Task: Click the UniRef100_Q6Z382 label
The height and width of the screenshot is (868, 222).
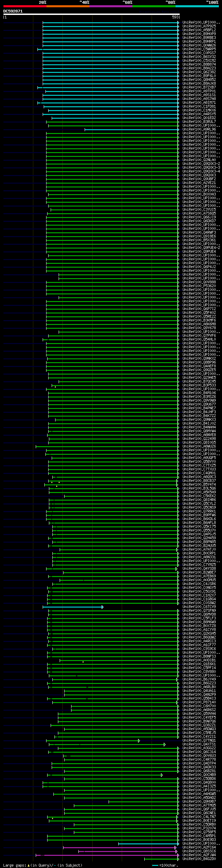Action: pos(199,72)
